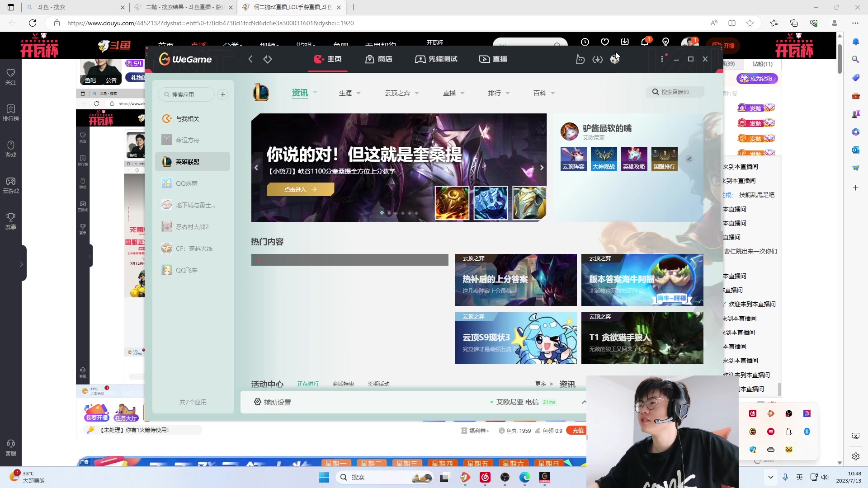Select 与我相关 in sidebar
This screenshot has height=488, width=868.
click(193, 119)
